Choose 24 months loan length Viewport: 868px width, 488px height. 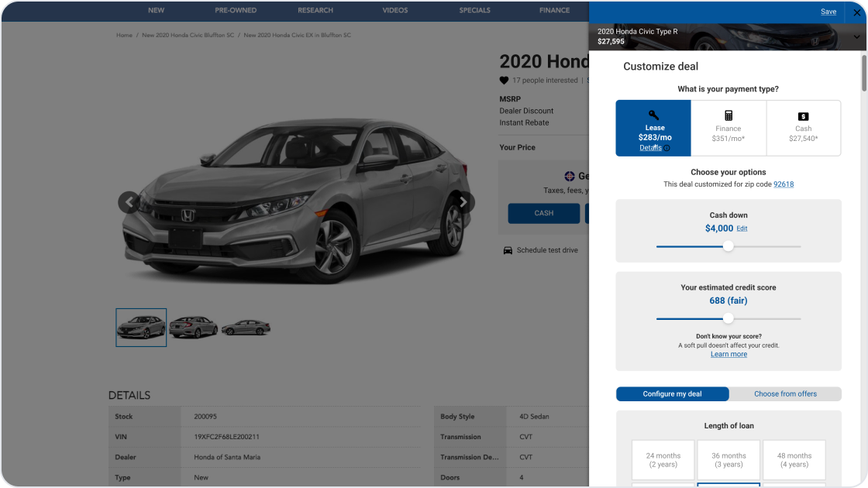(663, 460)
